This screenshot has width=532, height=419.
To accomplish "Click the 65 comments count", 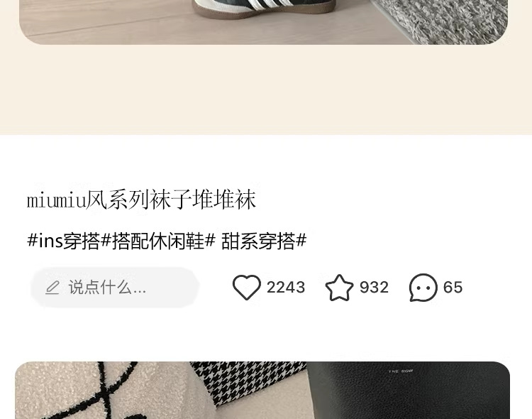I will (x=453, y=288).
